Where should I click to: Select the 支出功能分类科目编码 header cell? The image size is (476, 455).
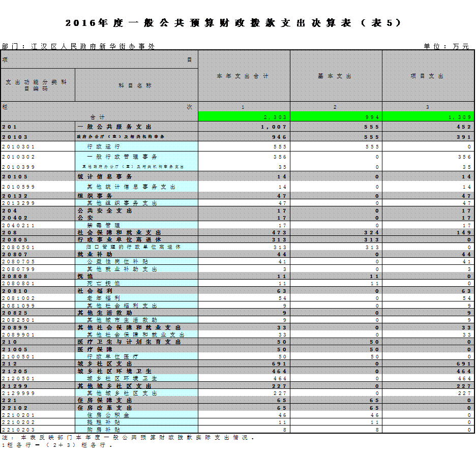pyautogui.click(x=38, y=85)
